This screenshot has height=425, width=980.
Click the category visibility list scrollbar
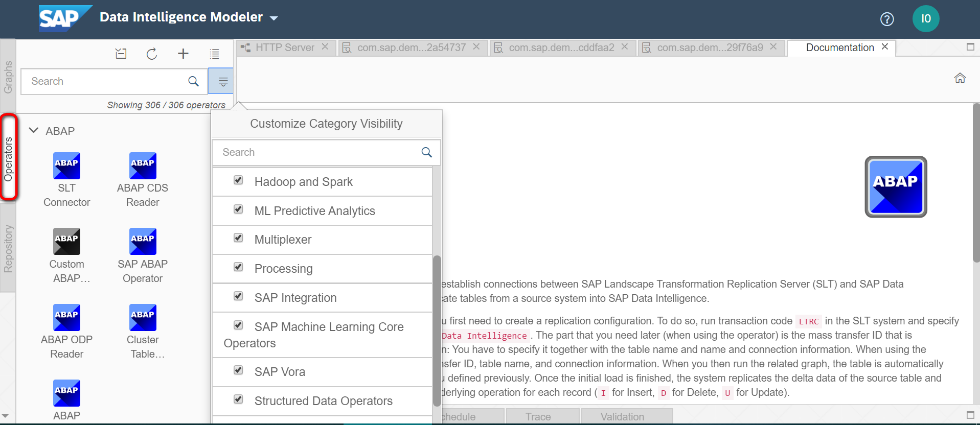[x=437, y=330]
